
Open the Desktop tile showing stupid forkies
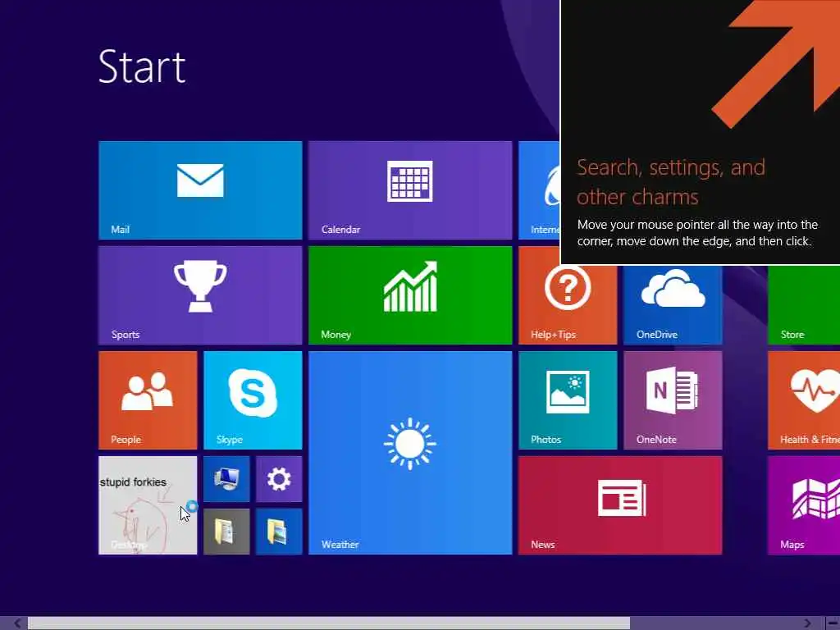[x=148, y=505]
